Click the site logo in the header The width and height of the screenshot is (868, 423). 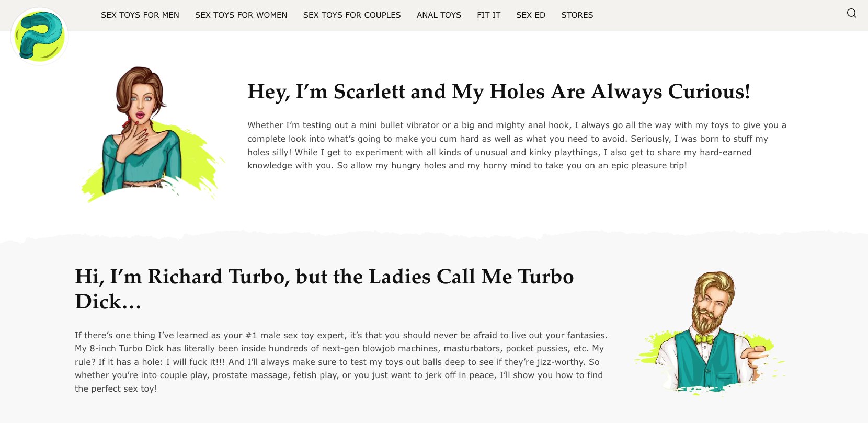(39, 37)
